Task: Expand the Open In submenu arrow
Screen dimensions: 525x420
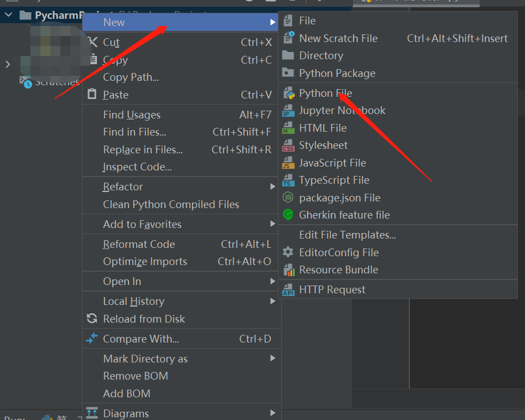Action: click(272, 282)
